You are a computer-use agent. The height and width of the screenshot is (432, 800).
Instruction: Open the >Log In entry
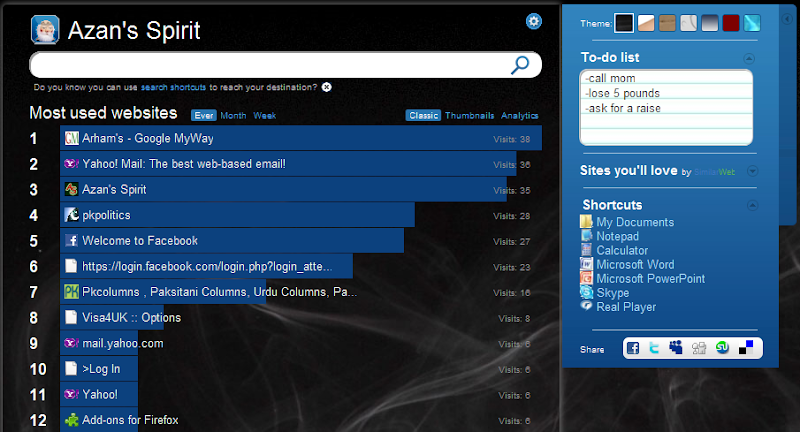99,369
